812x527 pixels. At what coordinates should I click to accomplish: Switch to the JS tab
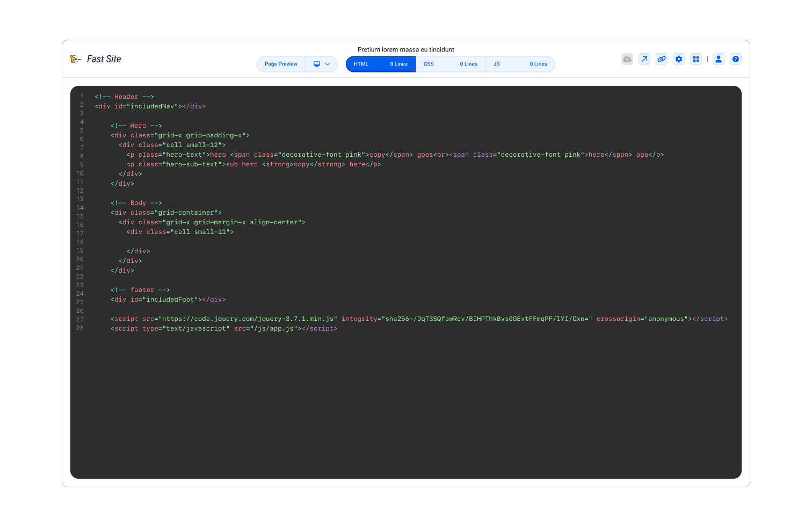(x=520, y=64)
